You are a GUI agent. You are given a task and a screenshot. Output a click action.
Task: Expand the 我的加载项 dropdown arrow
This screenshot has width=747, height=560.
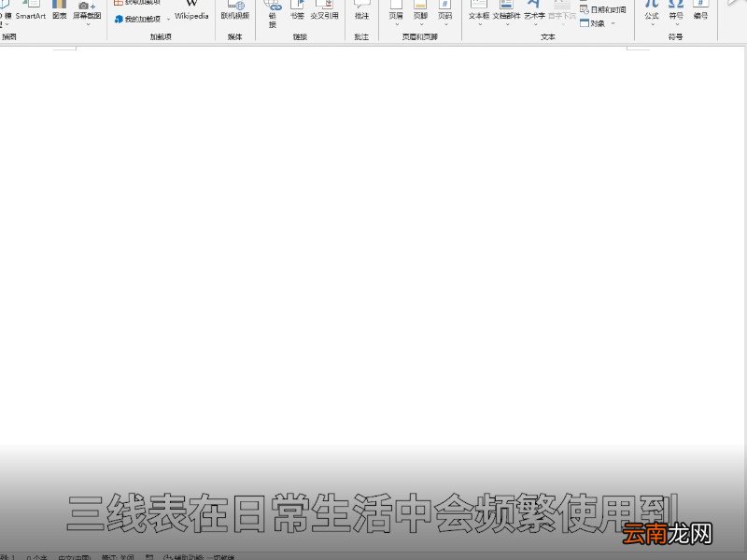tap(168, 20)
